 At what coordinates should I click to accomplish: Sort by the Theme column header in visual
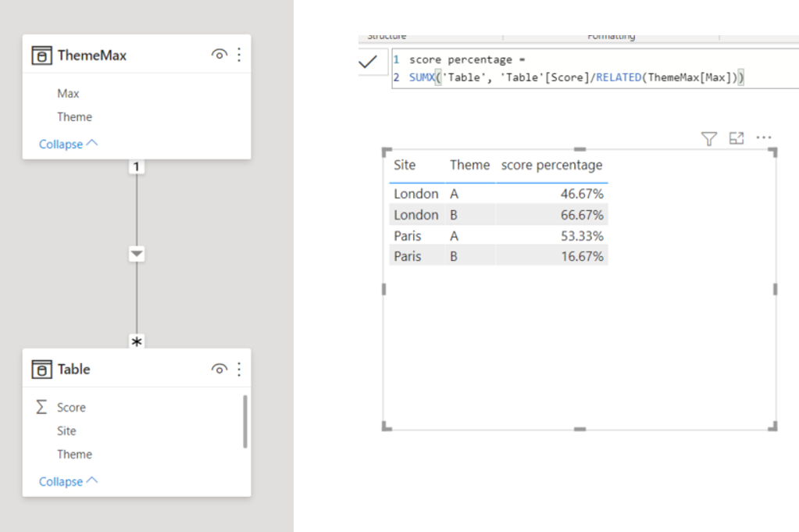469,165
